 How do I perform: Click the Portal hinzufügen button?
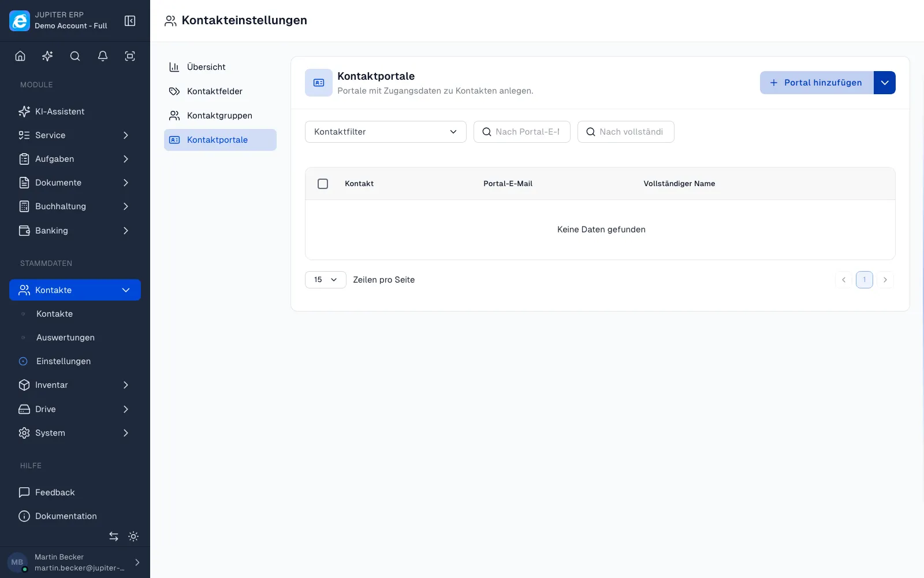[x=817, y=83]
